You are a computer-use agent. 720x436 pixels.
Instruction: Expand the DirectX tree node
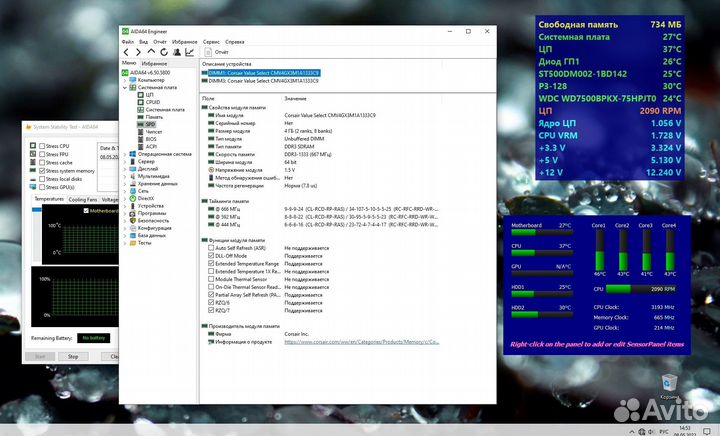click(125, 198)
